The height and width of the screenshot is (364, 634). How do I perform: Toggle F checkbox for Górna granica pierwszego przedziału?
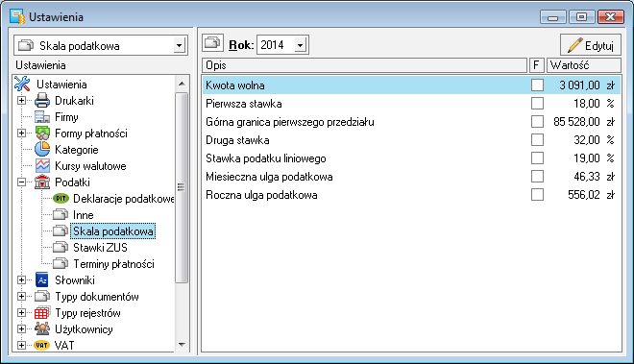pos(537,122)
